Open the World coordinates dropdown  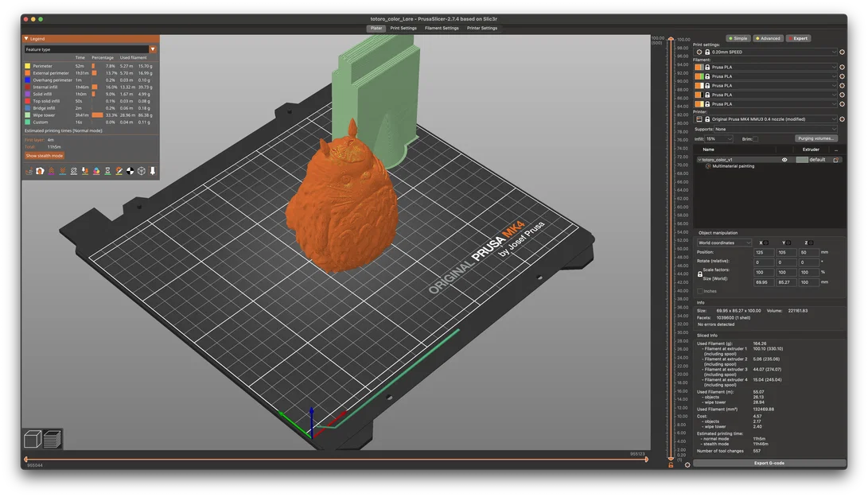click(724, 243)
